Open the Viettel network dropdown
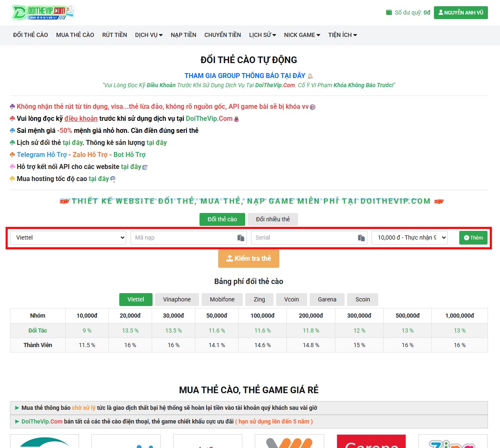Screen dimensions: 500x448 (x=68, y=237)
